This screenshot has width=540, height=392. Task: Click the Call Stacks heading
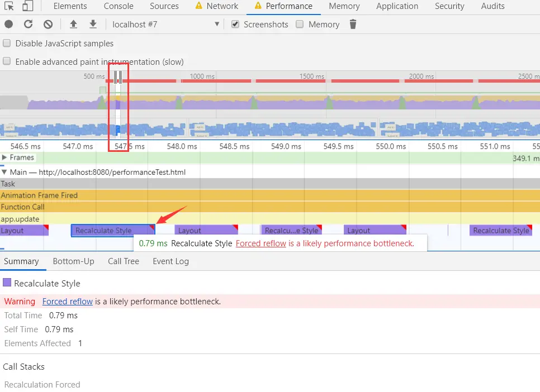click(x=24, y=366)
